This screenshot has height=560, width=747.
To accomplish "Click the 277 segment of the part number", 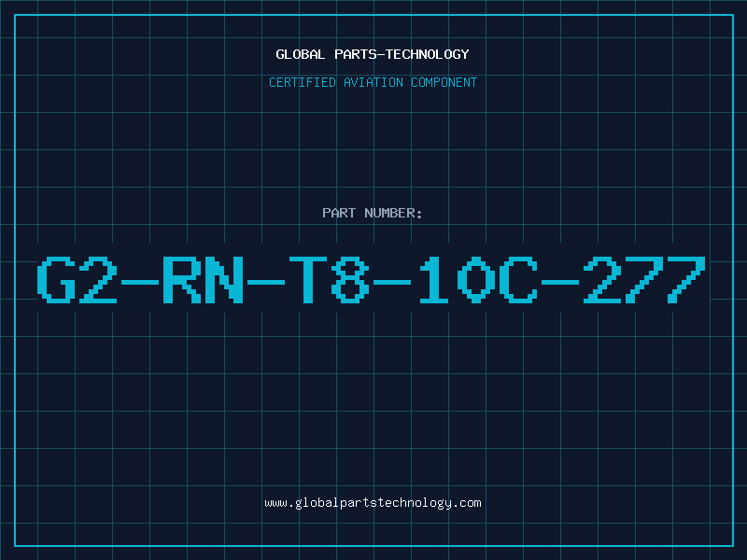I will [x=644, y=279].
